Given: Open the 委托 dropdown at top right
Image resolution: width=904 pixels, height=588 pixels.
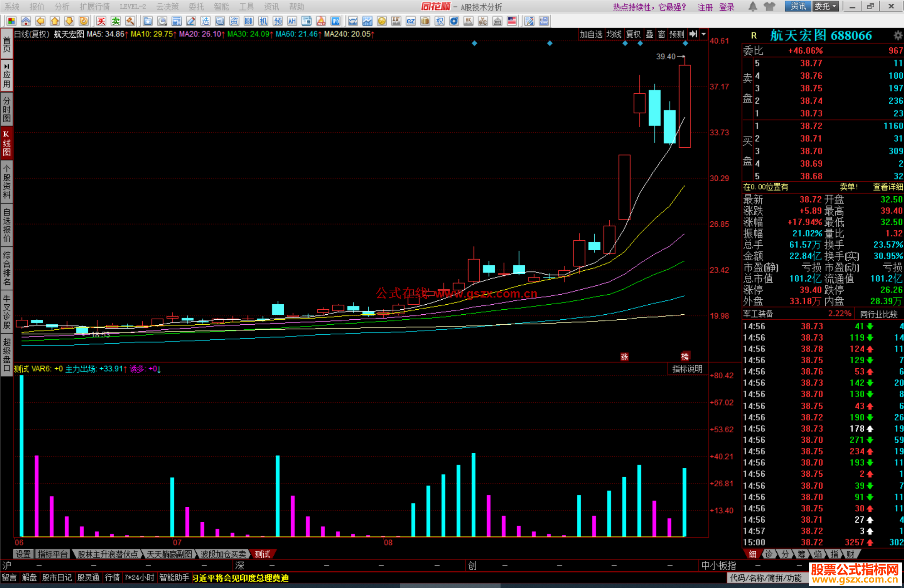Looking at the screenshot, I should (x=825, y=6).
